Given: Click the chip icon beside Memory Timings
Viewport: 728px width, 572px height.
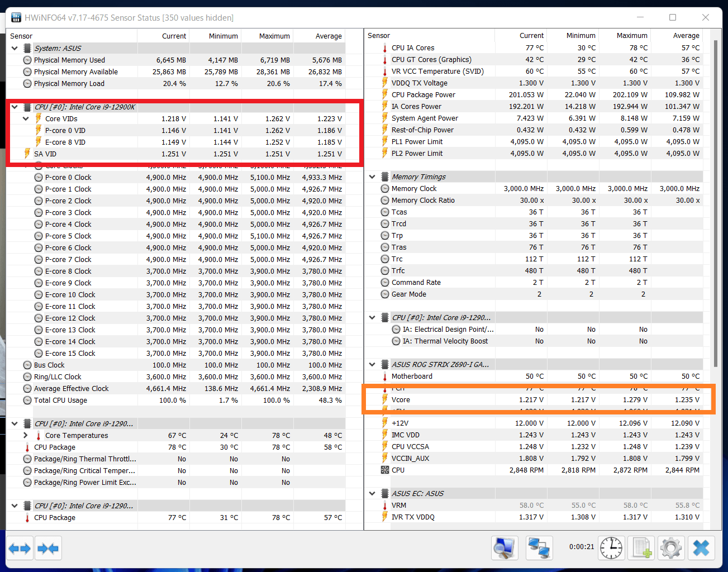Looking at the screenshot, I should click(385, 177).
